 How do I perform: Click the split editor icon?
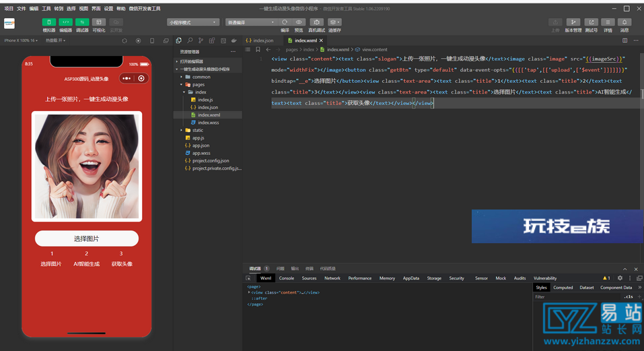point(624,40)
